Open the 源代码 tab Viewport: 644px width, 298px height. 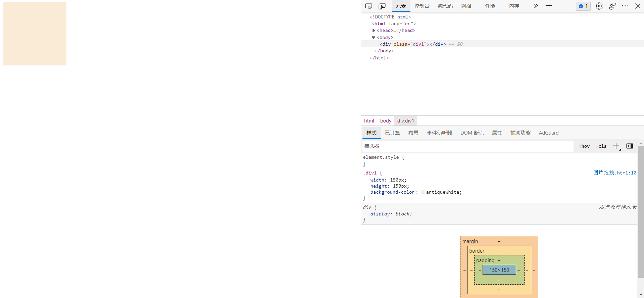445,6
